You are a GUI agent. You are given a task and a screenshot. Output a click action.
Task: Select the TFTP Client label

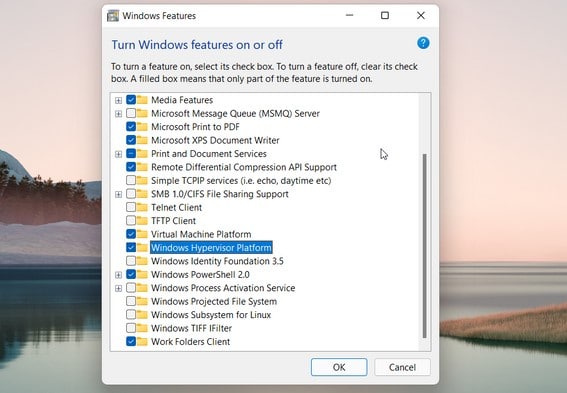point(173,221)
